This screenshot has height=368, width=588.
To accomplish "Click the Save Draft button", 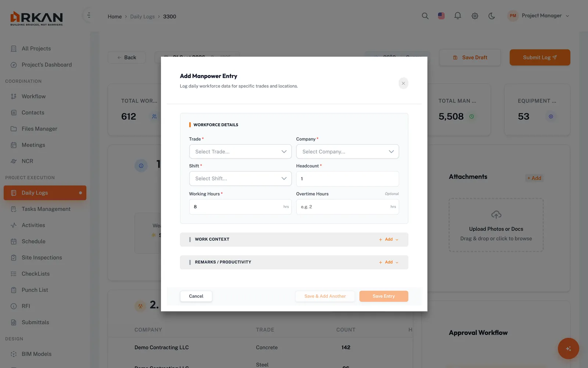I will point(470,57).
